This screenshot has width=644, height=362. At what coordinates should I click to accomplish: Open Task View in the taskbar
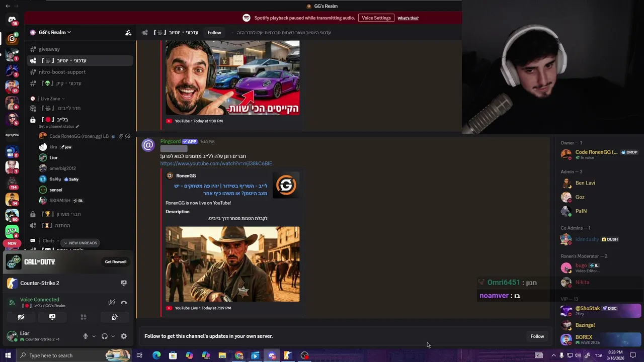click(x=139, y=355)
